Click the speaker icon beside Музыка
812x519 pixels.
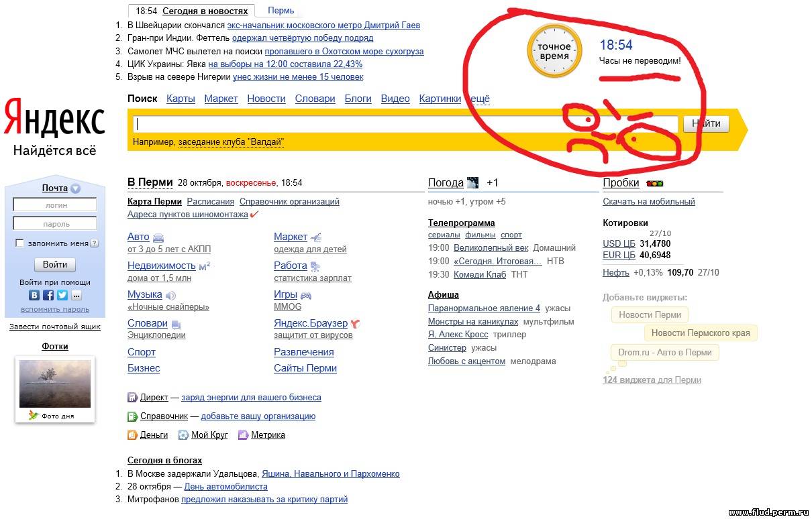(170, 295)
